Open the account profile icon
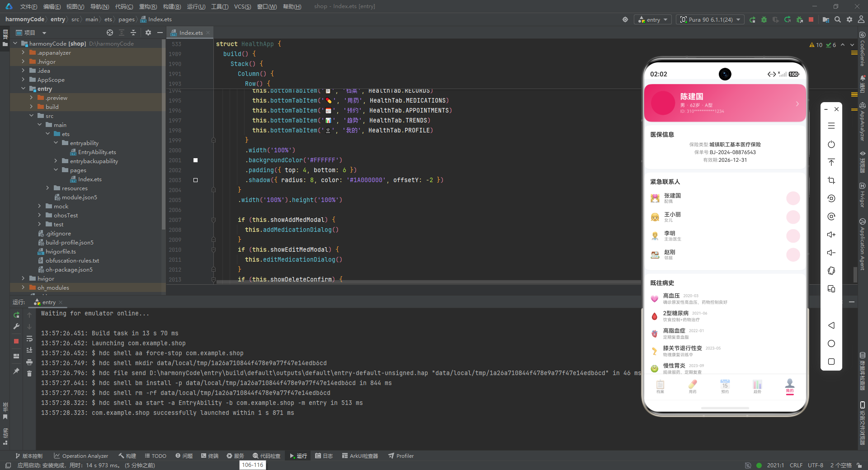This screenshot has width=868, height=470. click(x=861, y=19)
